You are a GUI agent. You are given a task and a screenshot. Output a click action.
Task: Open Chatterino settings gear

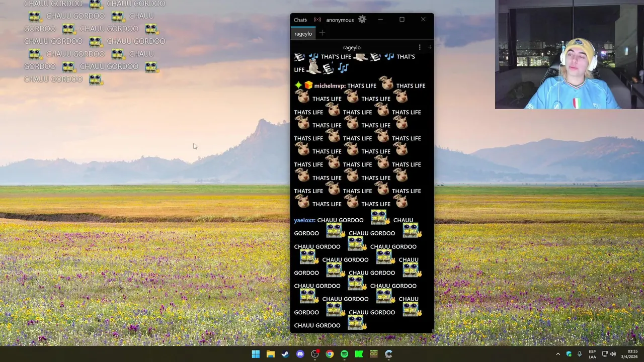pos(362,20)
